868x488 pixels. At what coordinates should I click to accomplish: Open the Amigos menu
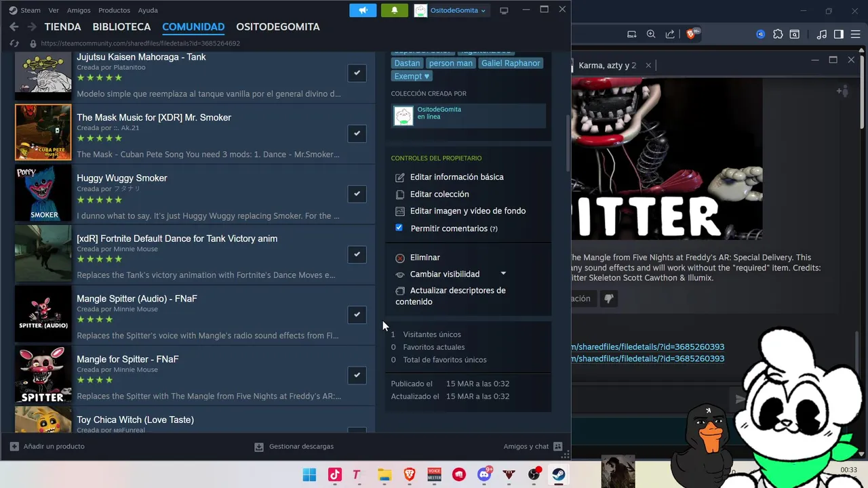79,10
